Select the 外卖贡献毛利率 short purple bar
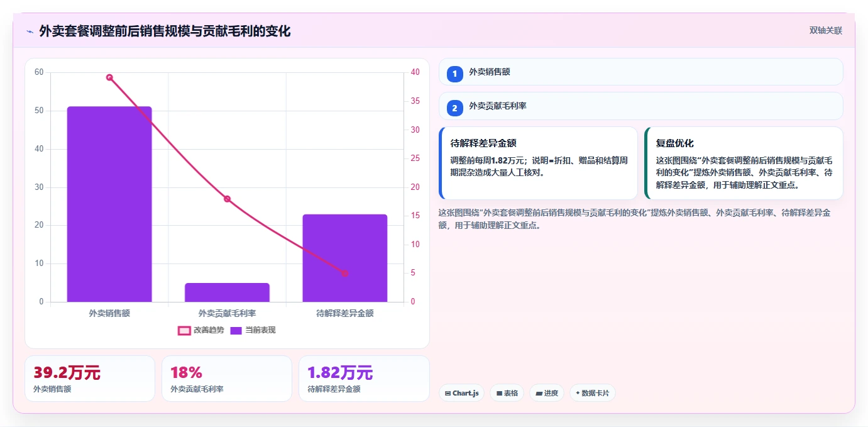The height and width of the screenshot is (427, 868). [227, 292]
